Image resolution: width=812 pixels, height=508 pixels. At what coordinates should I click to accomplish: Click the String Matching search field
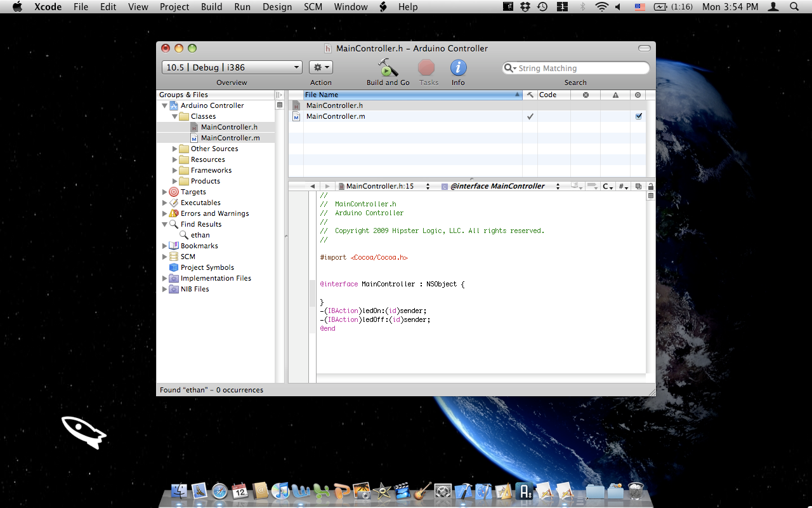tap(576, 68)
